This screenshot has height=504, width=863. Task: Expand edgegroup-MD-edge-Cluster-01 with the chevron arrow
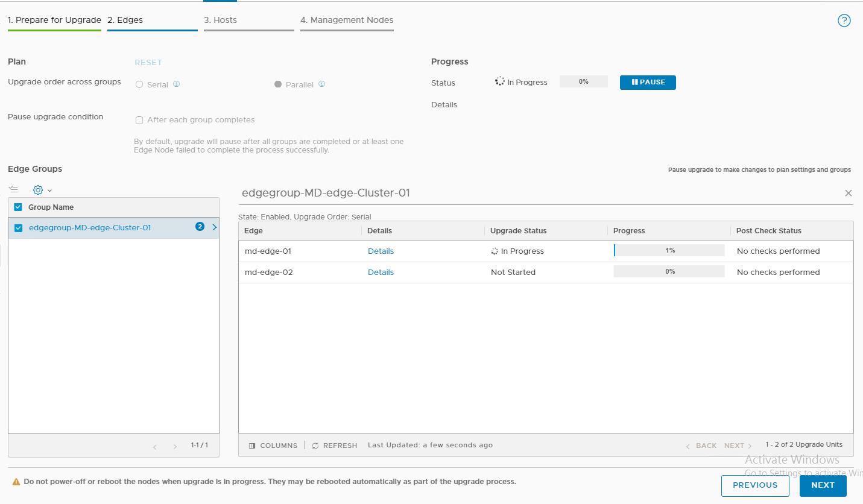pyautogui.click(x=214, y=227)
